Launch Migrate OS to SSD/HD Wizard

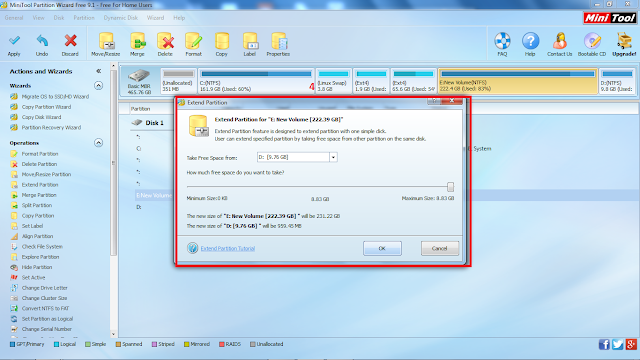pyautogui.click(x=55, y=97)
